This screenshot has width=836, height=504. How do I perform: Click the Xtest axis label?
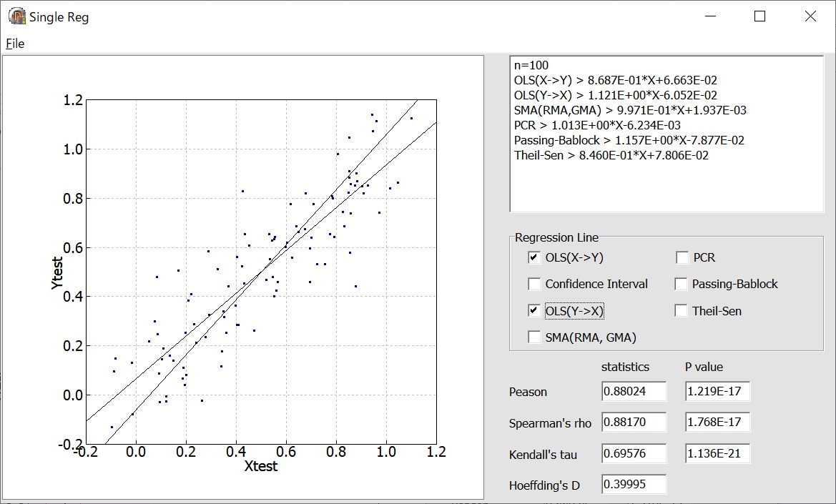(261, 466)
